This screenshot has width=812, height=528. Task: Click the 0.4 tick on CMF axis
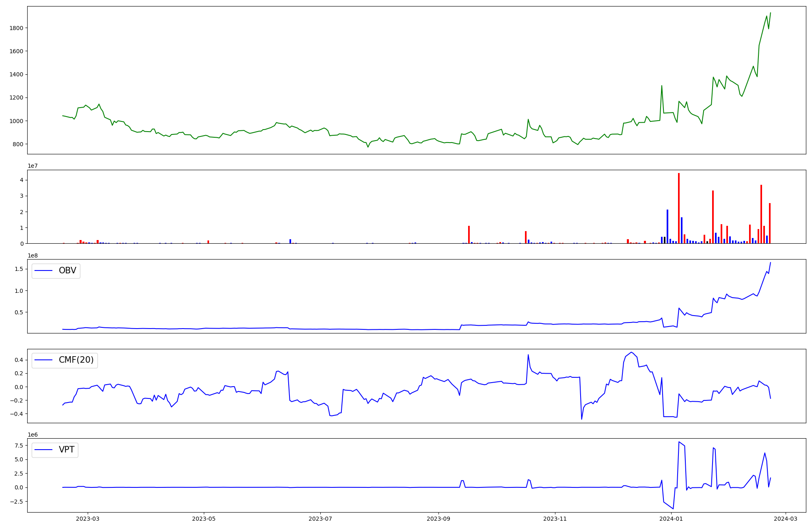tap(19, 360)
